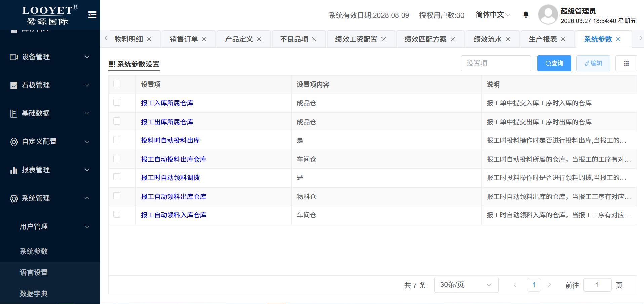
Task: Select checkbox for 报工时自动领料调拨 row
Action: tap(117, 177)
